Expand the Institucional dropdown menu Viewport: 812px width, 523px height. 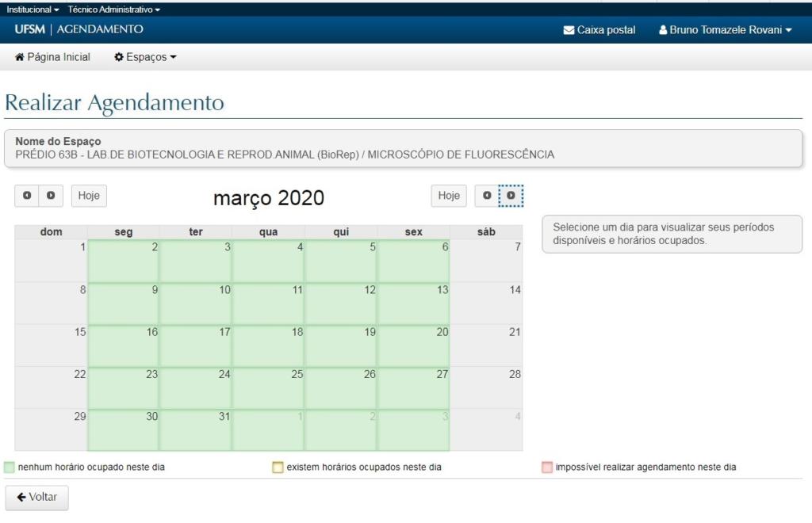tap(33, 10)
